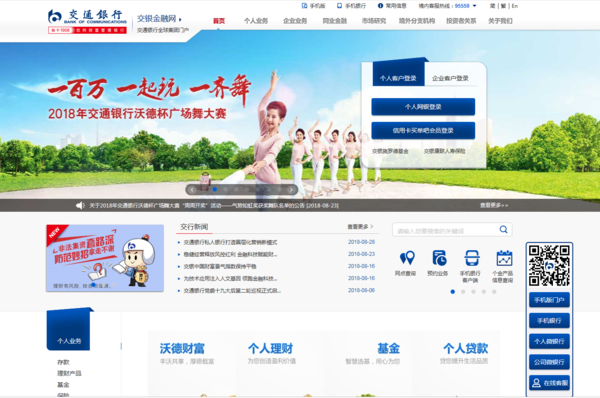The height and width of the screenshot is (398, 600).
Task: Open the 理财产品 sidebar link
Action: pos(69,373)
